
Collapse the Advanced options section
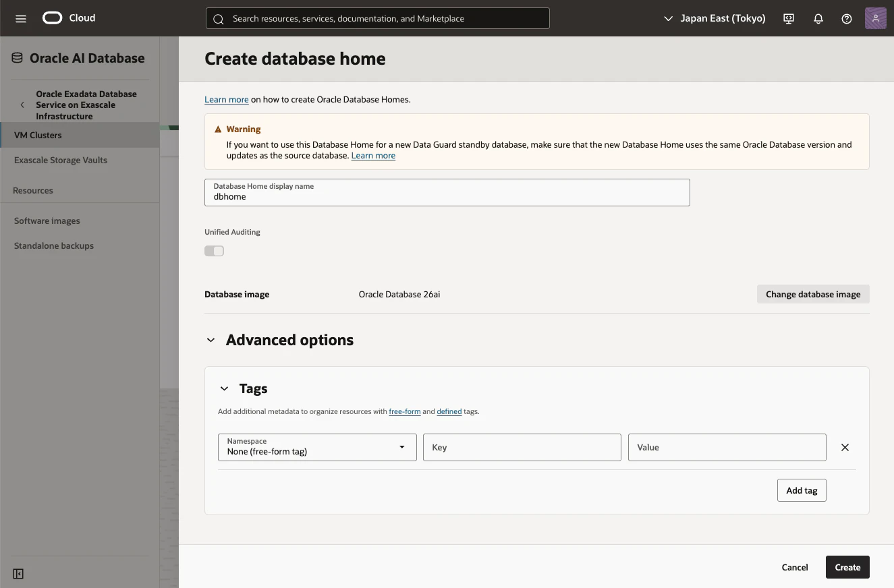click(x=211, y=341)
